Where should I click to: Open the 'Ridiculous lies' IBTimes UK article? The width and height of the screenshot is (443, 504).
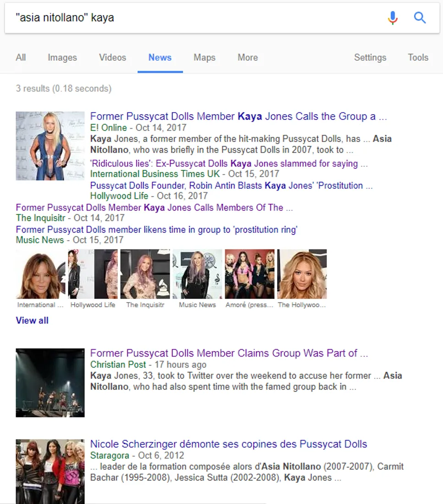229,163
